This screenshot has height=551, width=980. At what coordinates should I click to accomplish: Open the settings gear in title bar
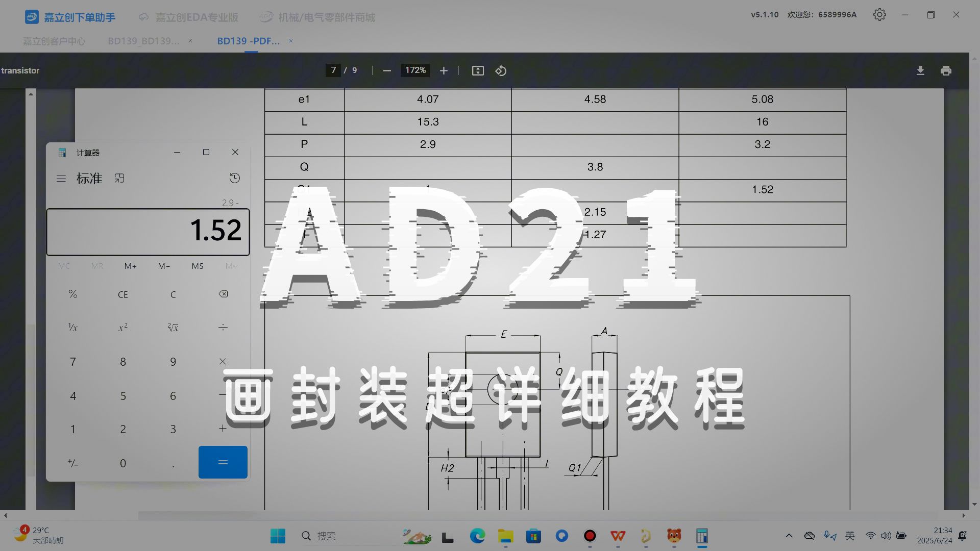879,15
